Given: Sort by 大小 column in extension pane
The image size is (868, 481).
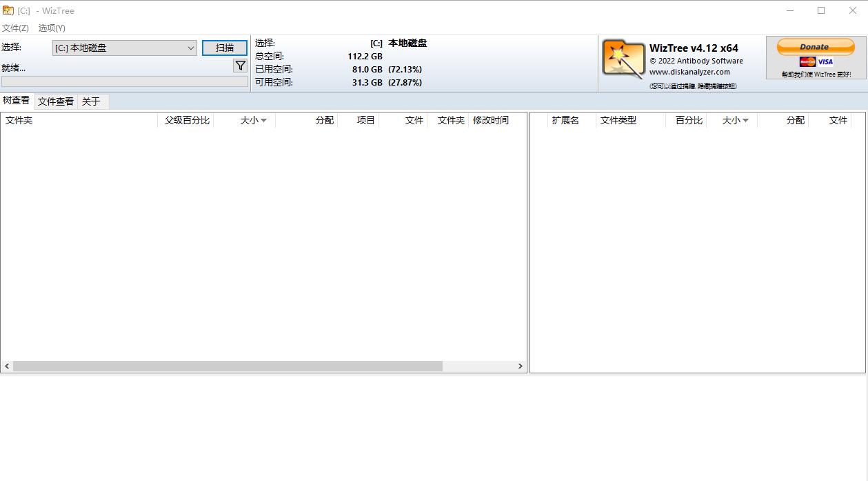Looking at the screenshot, I should (732, 120).
